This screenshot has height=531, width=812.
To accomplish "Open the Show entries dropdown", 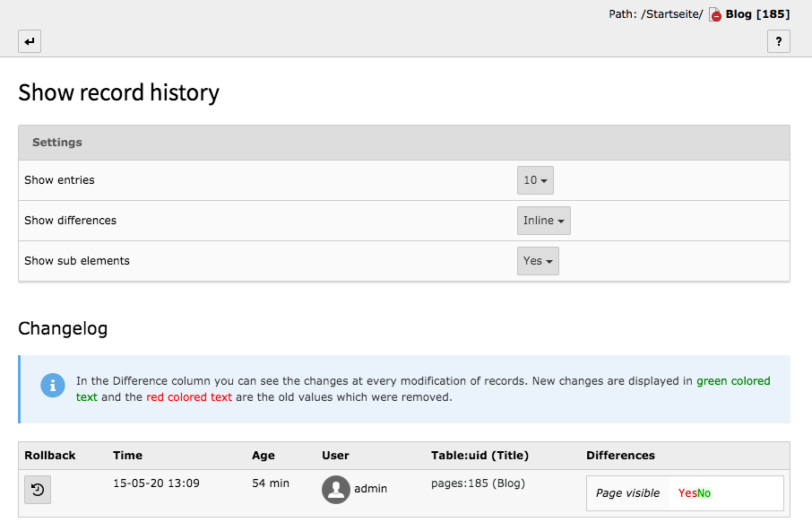I will tap(535, 180).
